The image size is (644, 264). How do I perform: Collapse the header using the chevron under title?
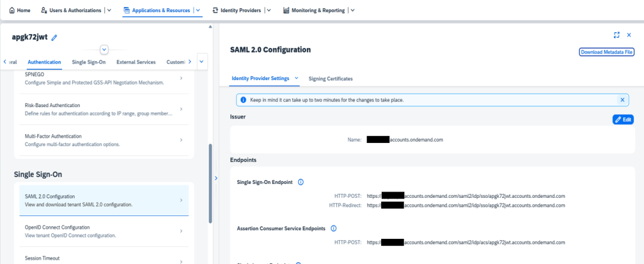[104, 49]
